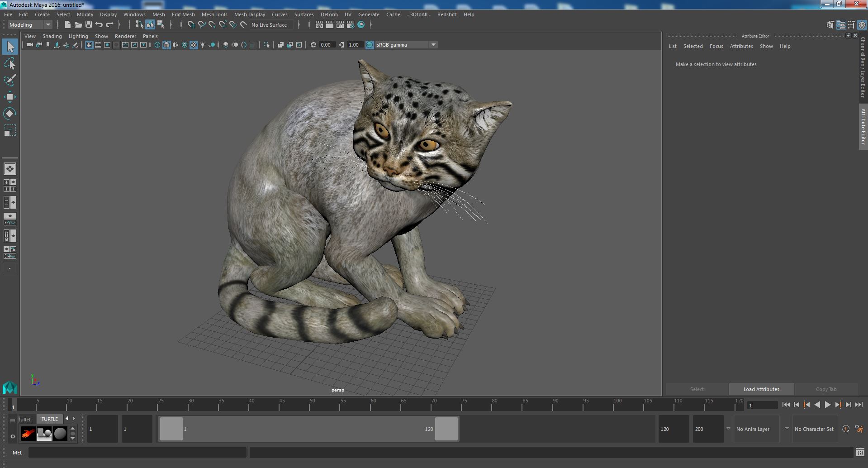The width and height of the screenshot is (868, 468).
Task: Click the Select button in Attribute Editor
Action: pyautogui.click(x=697, y=389)
